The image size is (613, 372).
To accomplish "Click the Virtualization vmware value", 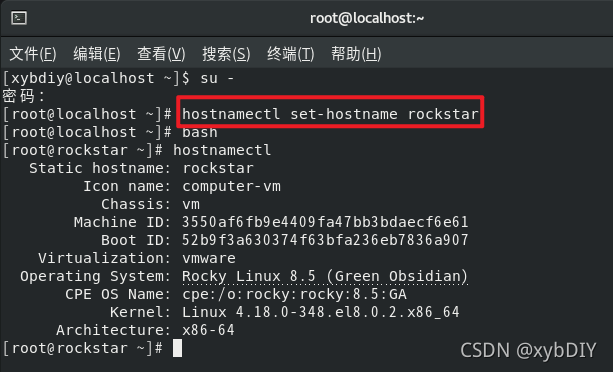I will point(209,258).
